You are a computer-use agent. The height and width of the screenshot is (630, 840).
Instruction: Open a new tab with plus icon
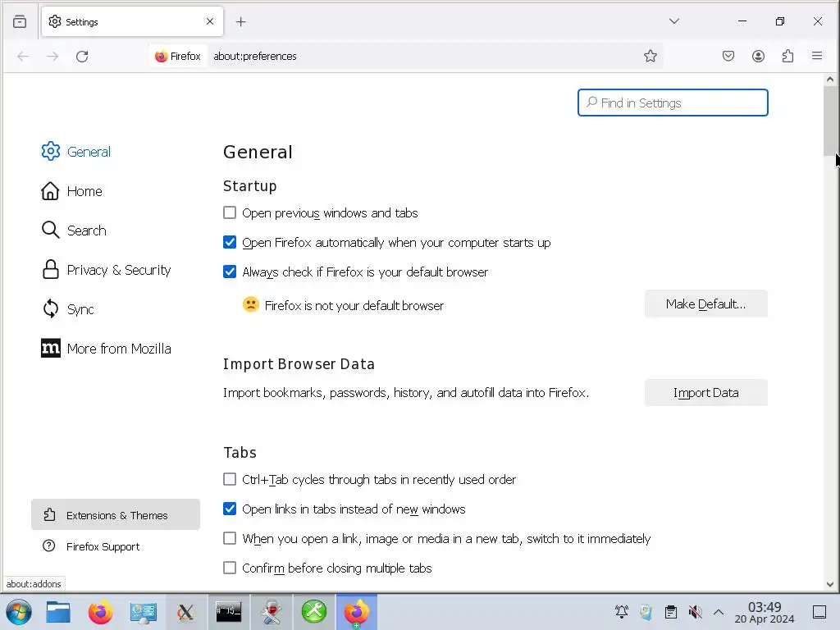pyautogui.click(x=241, y=21)
